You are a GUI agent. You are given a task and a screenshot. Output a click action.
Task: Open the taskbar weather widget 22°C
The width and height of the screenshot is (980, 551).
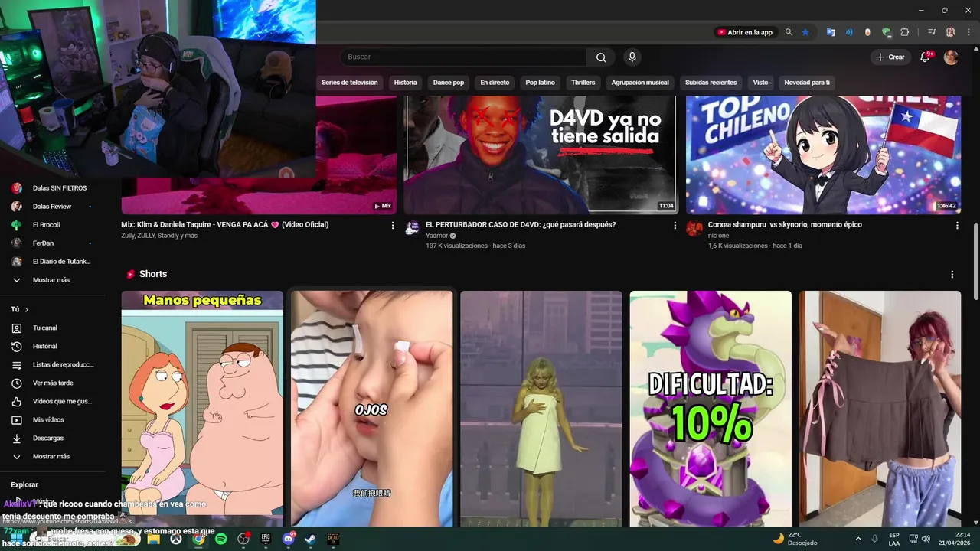click(794, 539)
